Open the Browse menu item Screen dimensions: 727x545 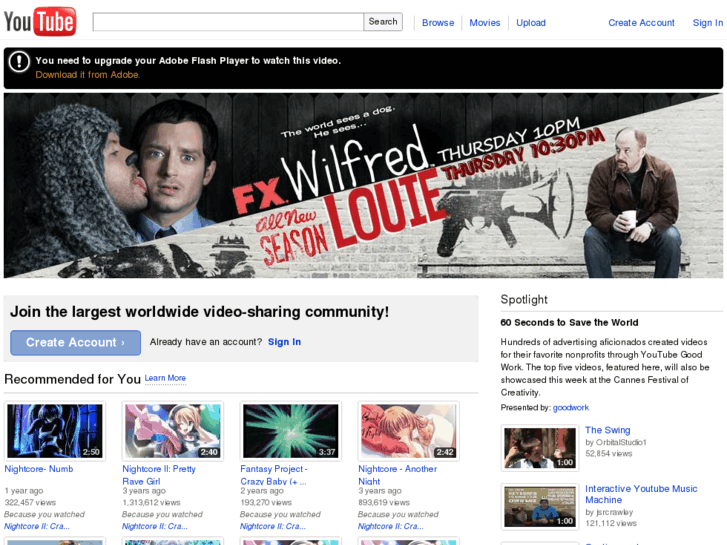click(438, 23)
